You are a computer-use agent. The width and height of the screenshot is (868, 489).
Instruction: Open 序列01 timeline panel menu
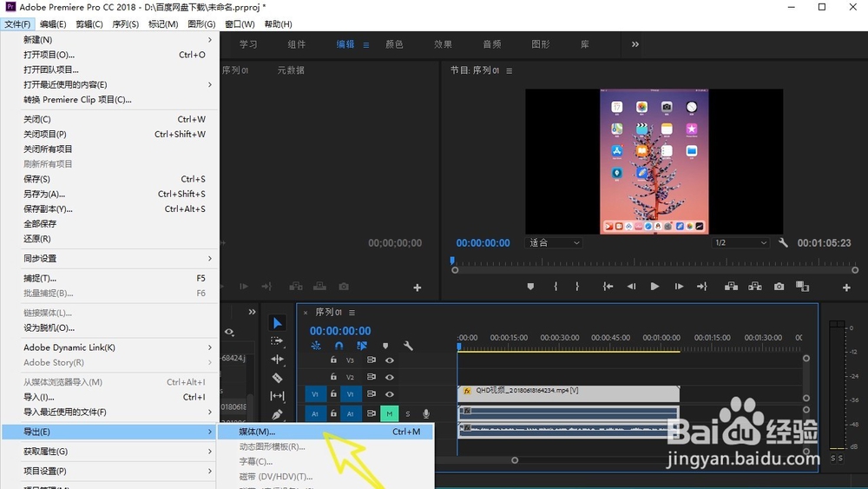pyautogui.click(x=352, y=313)
